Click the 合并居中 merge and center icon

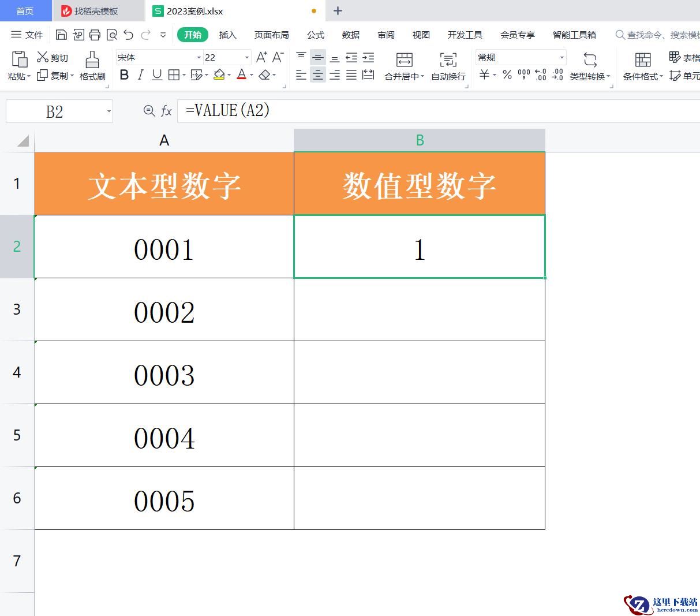404,59
